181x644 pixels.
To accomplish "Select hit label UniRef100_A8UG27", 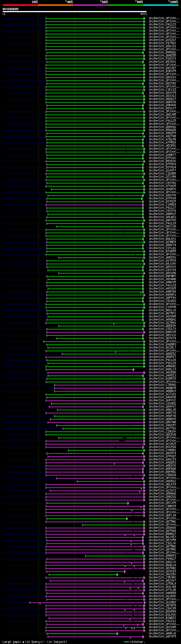I will point(162,99).
